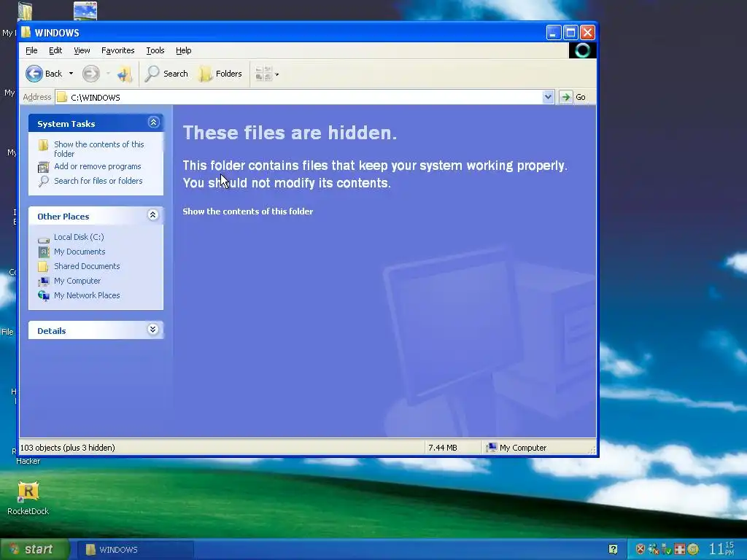Click the folder icon in the address bar
747x560 pixels.
pos(62,97)
